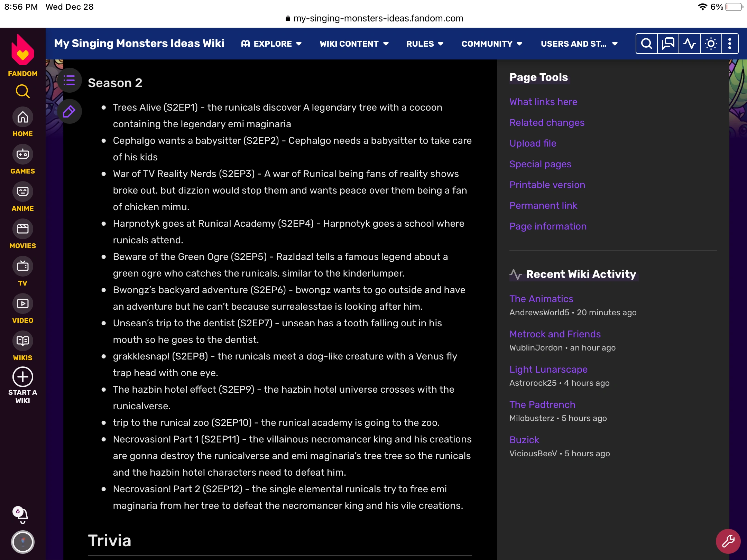
Task: Open the red wrench admin tools button
Action: [x=728, y=541]
